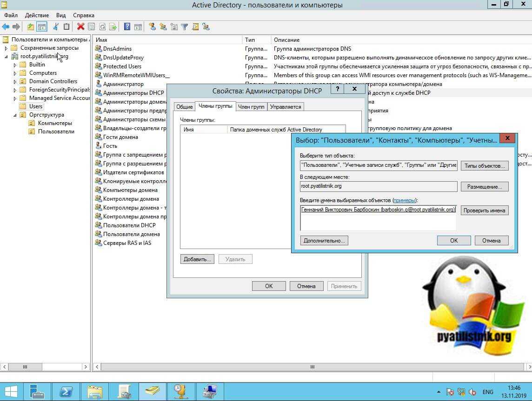532x401 pixels.
Task: Expand the Builtin tree node
Action: point(15,65)
